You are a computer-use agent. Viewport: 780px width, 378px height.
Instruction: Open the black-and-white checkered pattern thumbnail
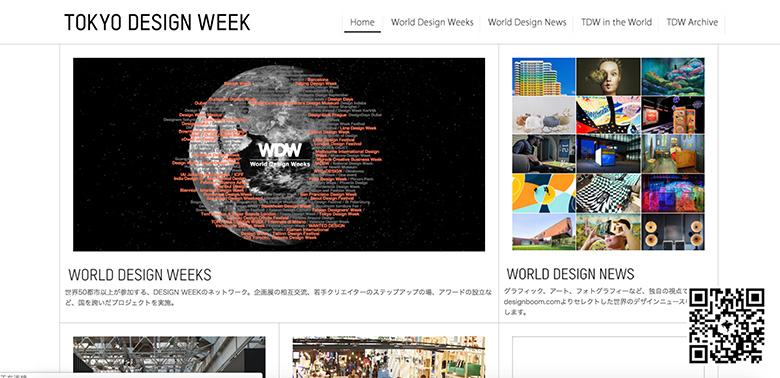pyautogui.click(x=608, y=193)
